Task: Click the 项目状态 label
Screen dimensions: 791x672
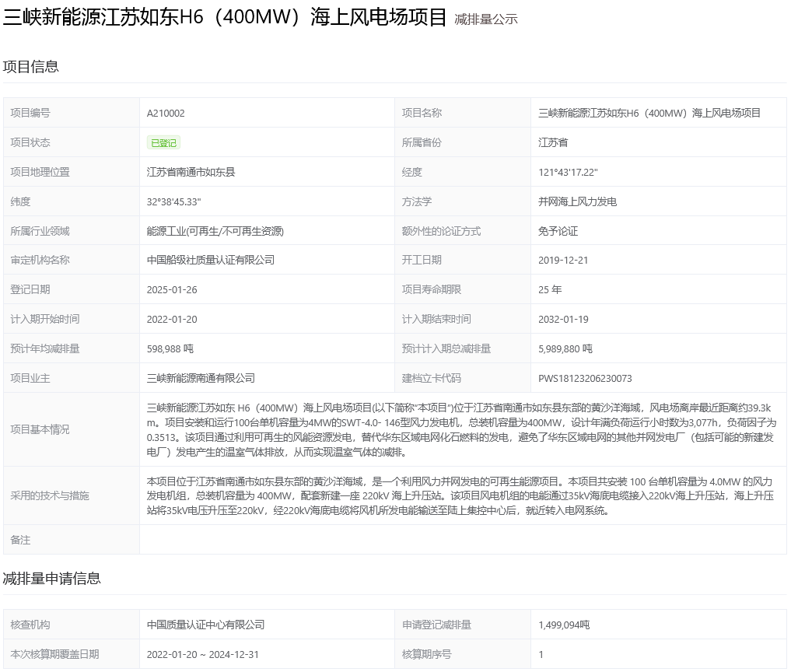Action: coord(30,143)
